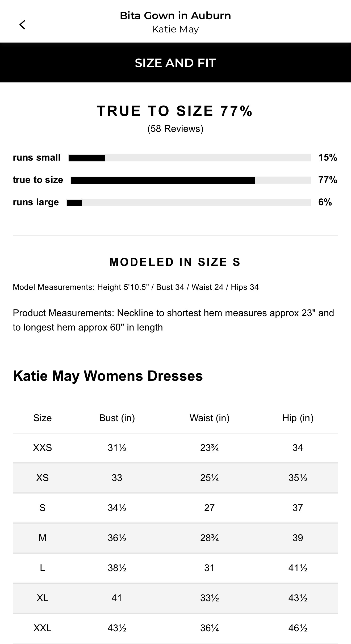
Task: Click the runs large progress bar
Action: pyautogui.click(x=189, y=203)
